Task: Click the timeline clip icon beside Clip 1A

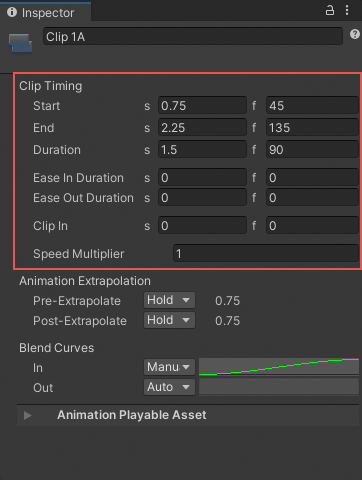Action: [x=20, y=43]
